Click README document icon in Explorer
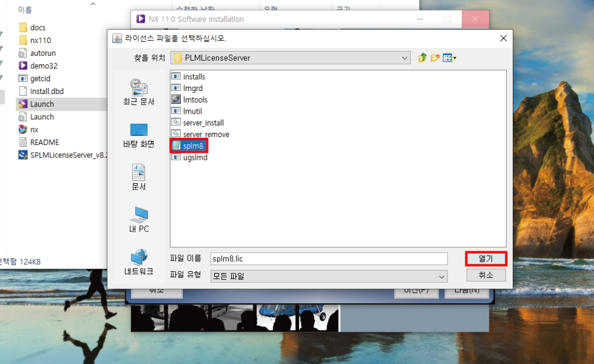The height and width of the screenshot is (364, 594). pyautogui.click(x=23, y=142)
